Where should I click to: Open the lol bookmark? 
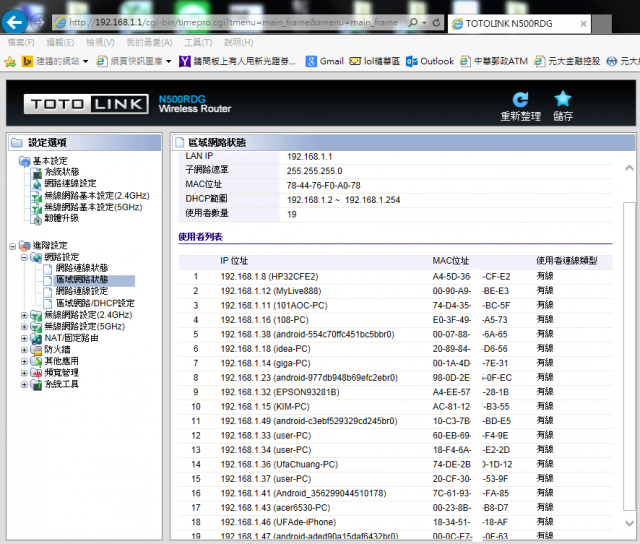374,61
